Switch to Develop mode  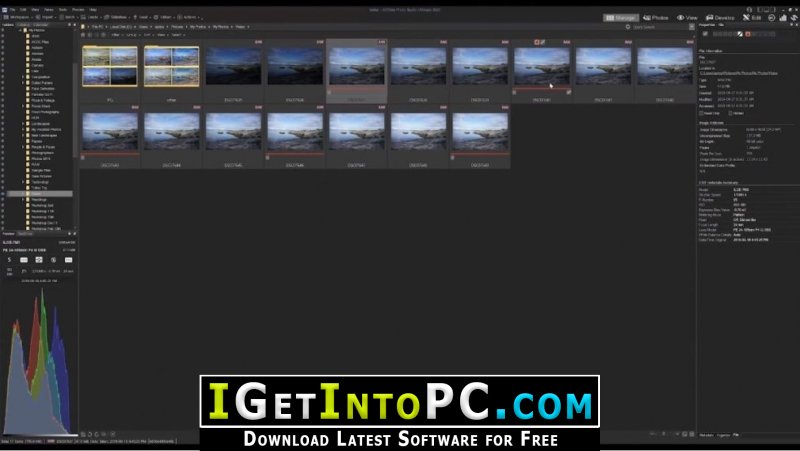click(720, 18)
